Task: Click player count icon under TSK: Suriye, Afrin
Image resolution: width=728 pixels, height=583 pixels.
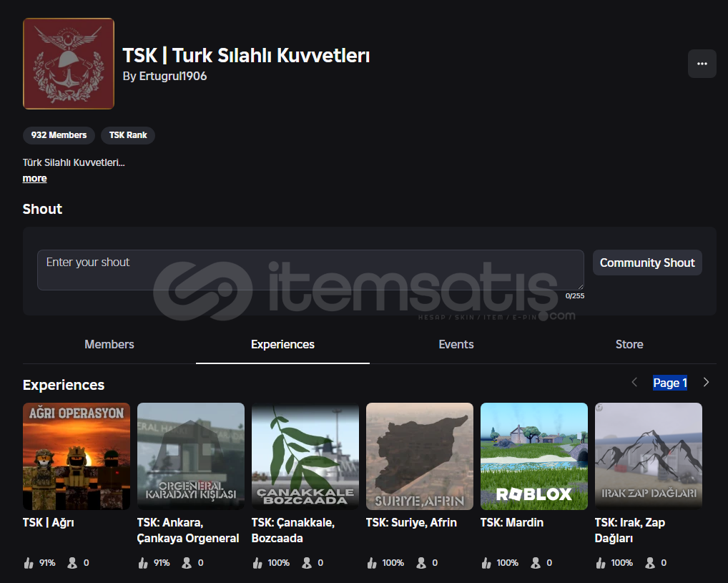Action: [421, 563]
